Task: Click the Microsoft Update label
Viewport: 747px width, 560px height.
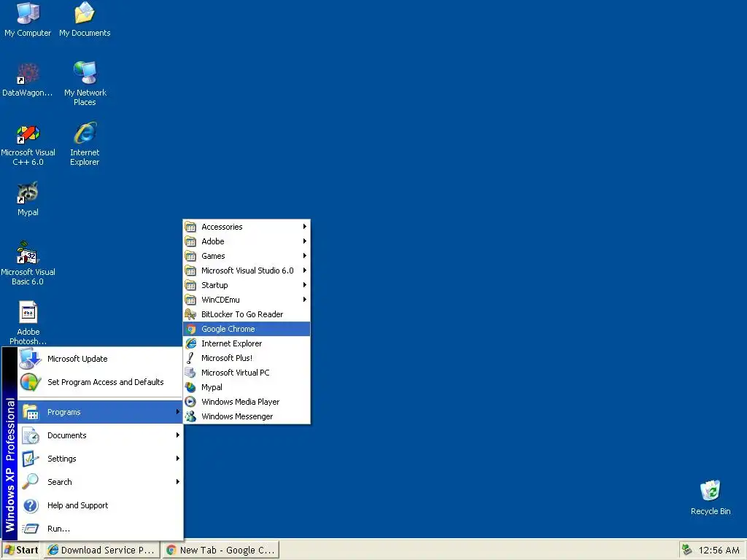Action: 77,359
